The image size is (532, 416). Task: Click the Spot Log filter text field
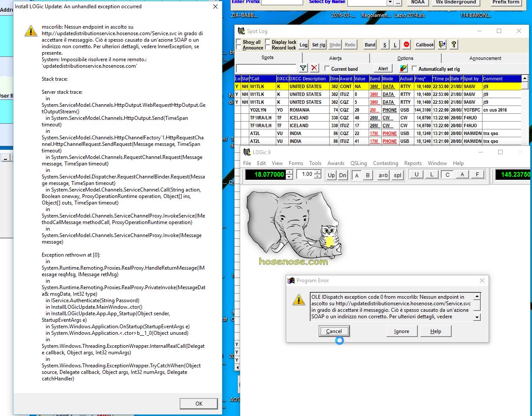pos(266,69)
